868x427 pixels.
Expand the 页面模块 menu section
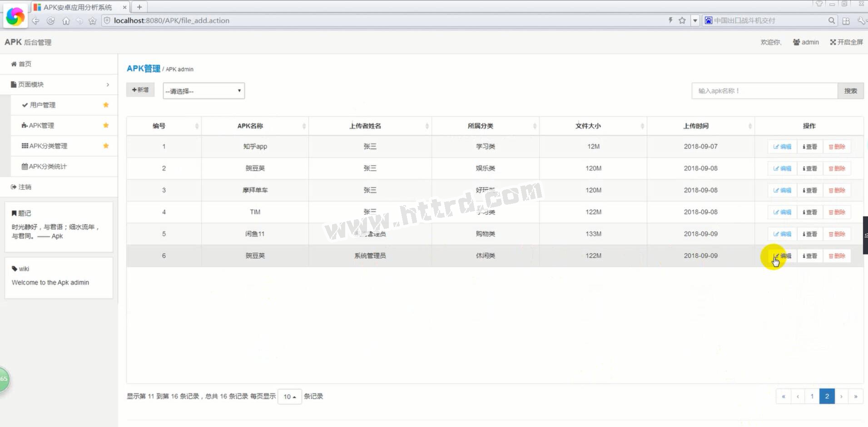(x=59, y=84)
